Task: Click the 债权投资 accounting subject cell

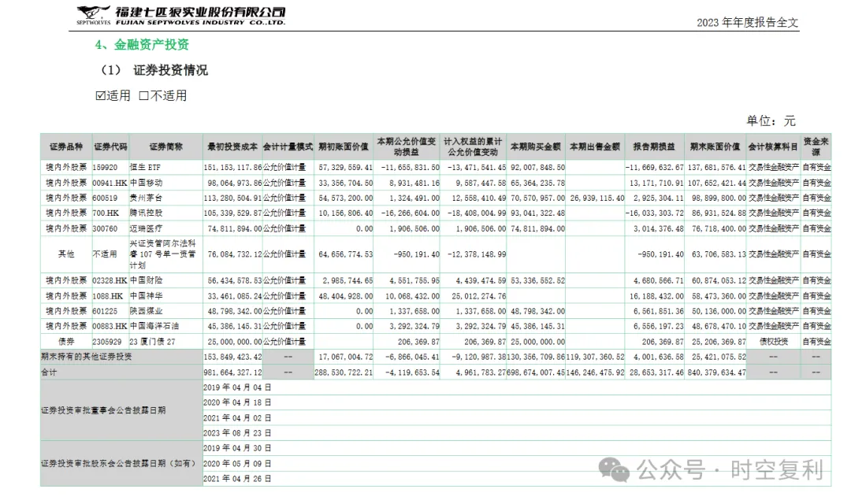Action: tap(774, 342)
